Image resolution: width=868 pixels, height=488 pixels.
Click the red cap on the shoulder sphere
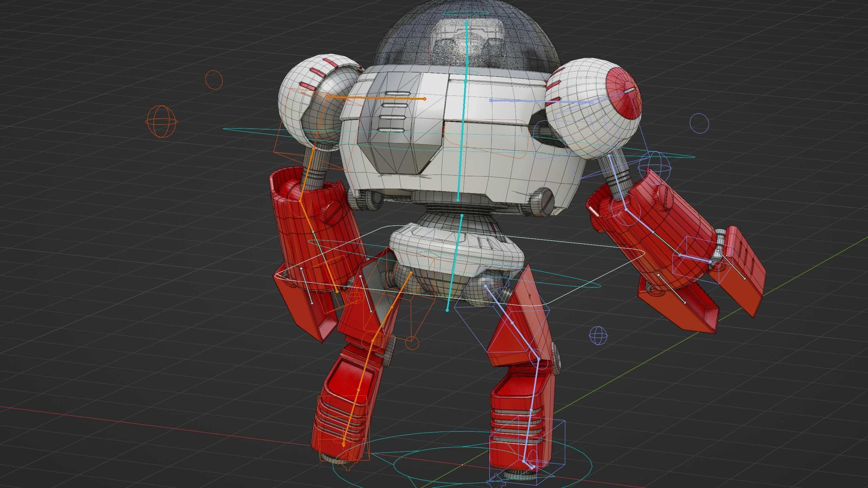[623, 93]
